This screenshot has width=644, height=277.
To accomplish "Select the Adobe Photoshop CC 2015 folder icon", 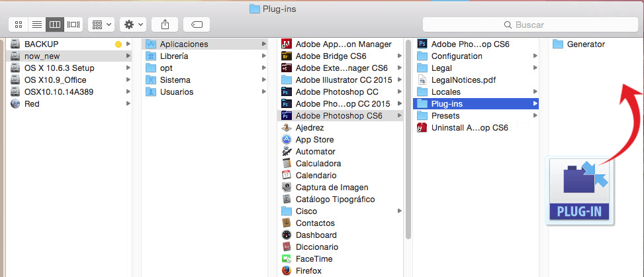I will coord(287,103).
